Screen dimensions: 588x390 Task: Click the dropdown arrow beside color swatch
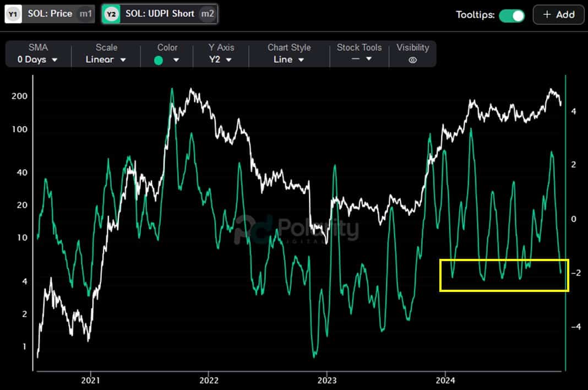point(176,60)
